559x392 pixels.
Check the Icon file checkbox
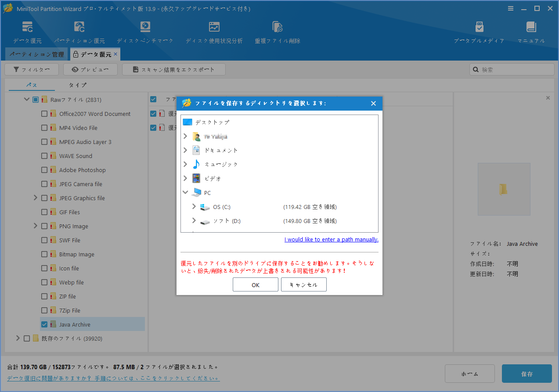click(44, 268)
